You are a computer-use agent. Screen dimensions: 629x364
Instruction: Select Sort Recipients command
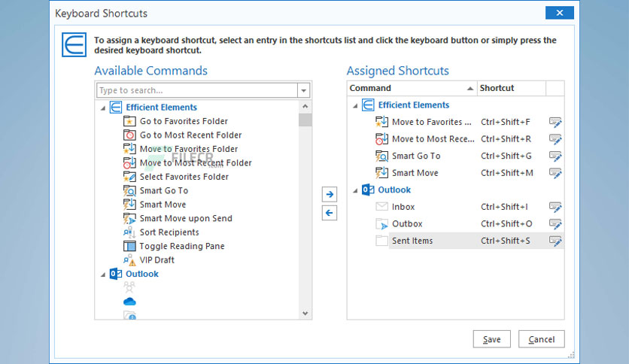169,232
